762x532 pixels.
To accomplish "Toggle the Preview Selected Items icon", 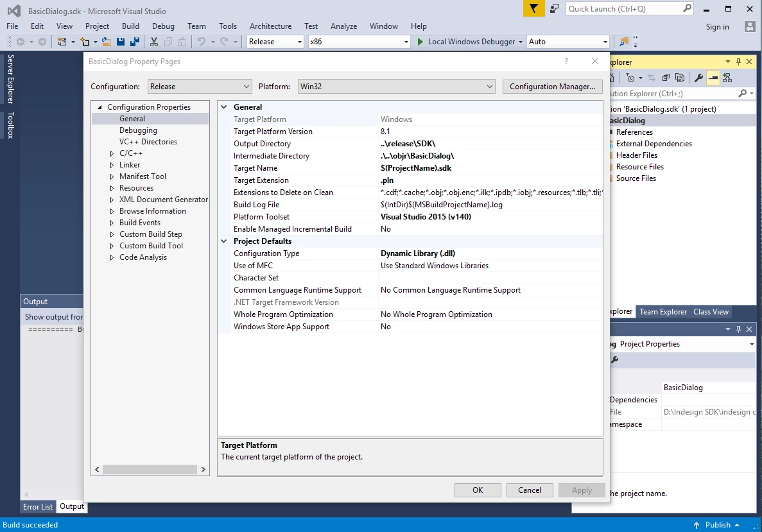I will (713, 78).
